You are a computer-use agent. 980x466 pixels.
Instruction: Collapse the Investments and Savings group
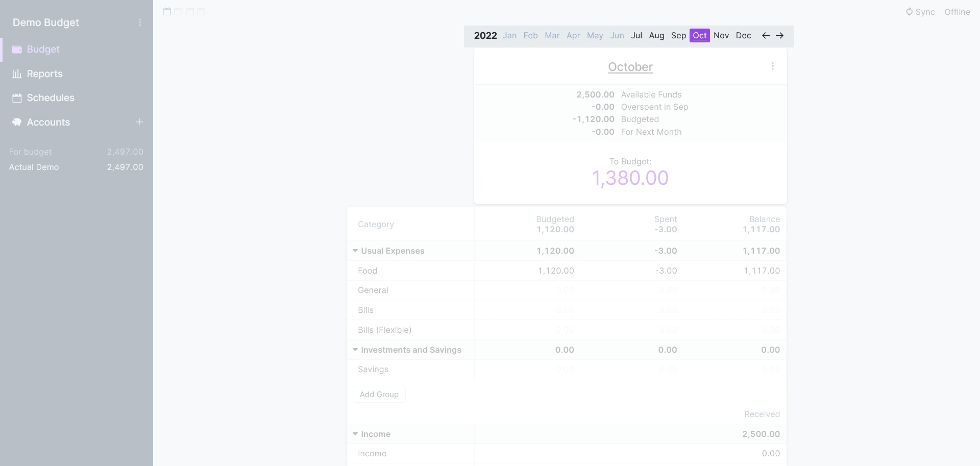click(355, 350)
